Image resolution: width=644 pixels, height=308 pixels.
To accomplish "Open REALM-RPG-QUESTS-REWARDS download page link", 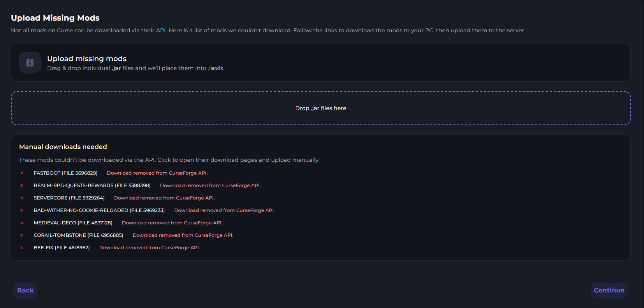I will [x=92, y=185].
